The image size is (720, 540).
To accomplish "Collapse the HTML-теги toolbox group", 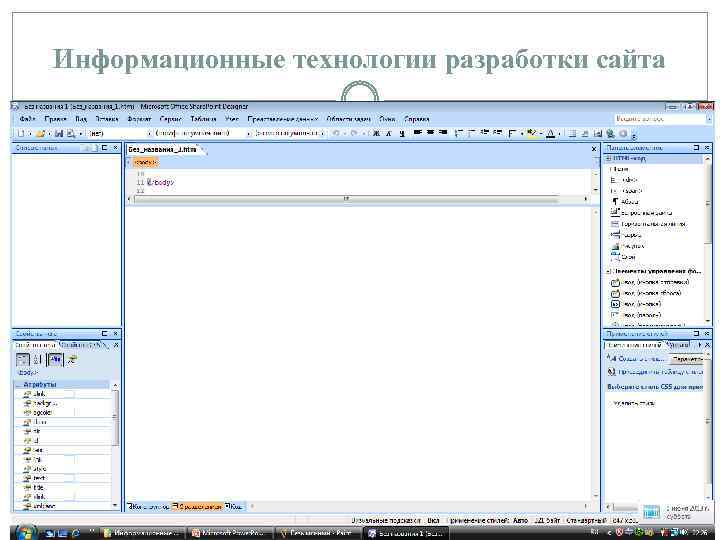I will pyautogui.click(x=608, y=158).
